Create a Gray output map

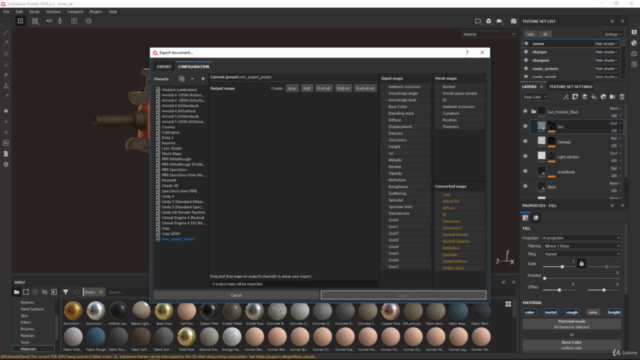[x=292, y=88]
